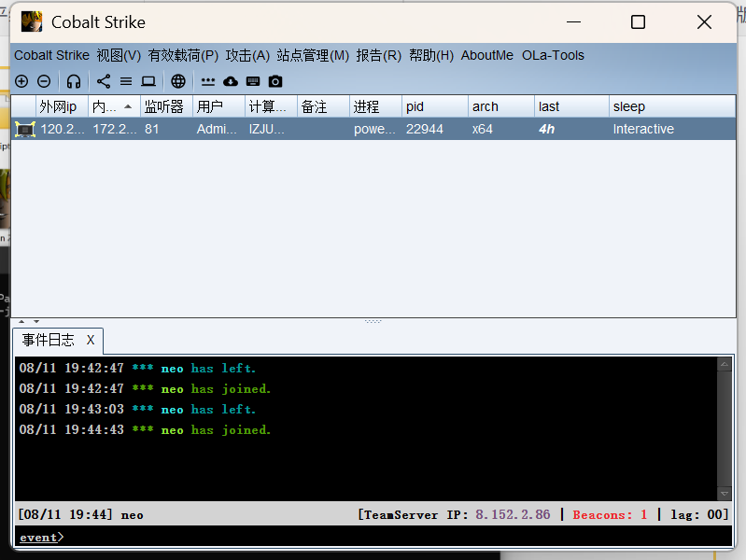The width and height of the screenshot is (746, 560).
Task: Close the 事件日志 tab with X
Action: click(91, 340)
